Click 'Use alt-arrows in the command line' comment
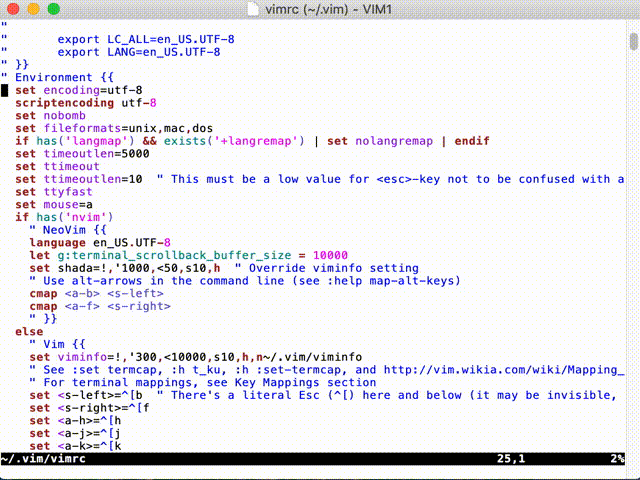 coord(245,280)
